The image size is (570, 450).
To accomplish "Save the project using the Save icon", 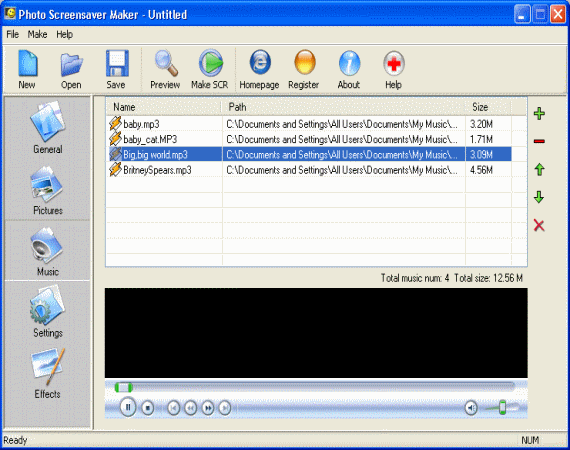I will [x=117, y=63].
